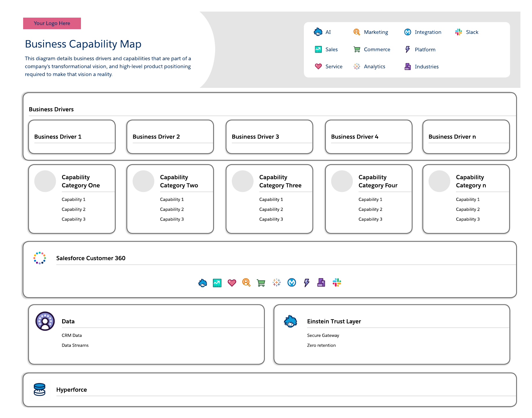Select the Einstein AI icon in the legend

tap(318, 32)
